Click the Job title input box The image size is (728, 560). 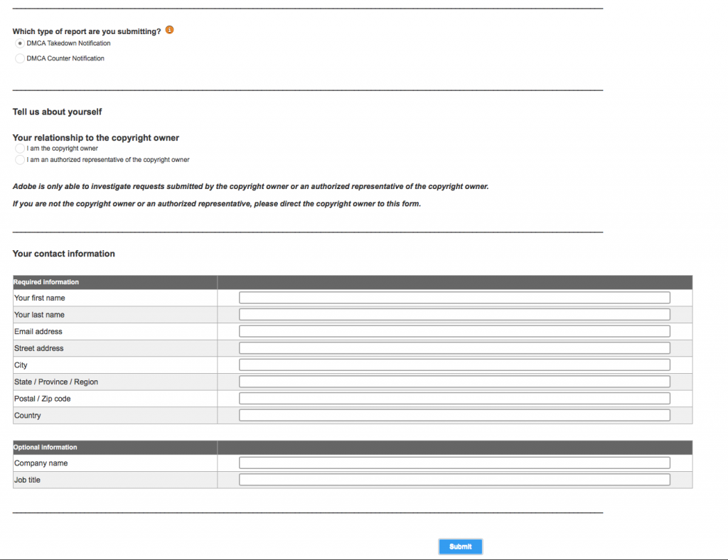[x=454, y=480]
